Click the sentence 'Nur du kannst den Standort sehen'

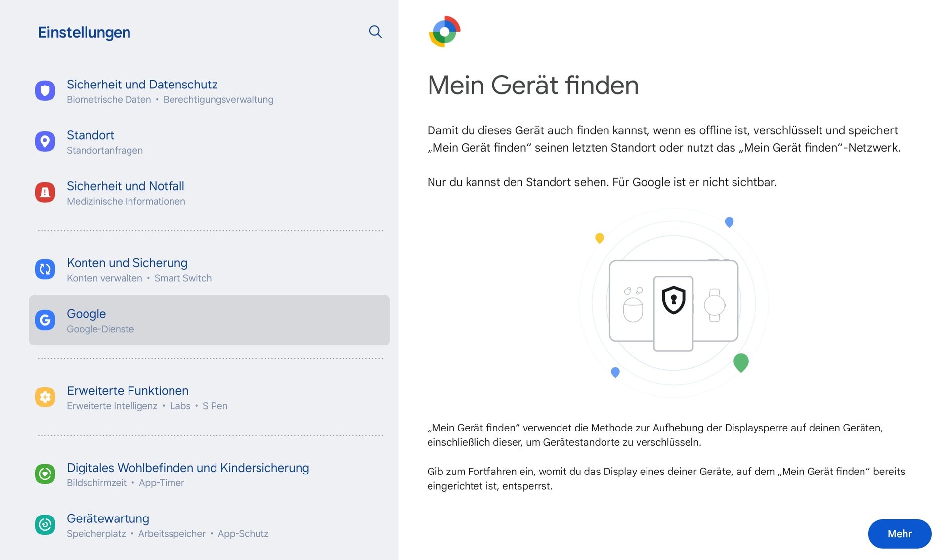[x=518, y=182]
